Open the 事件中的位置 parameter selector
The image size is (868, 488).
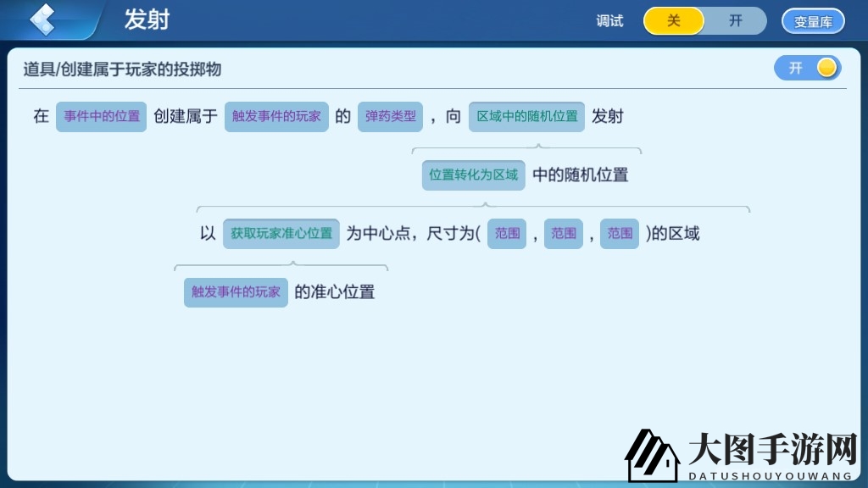point(101,117)
